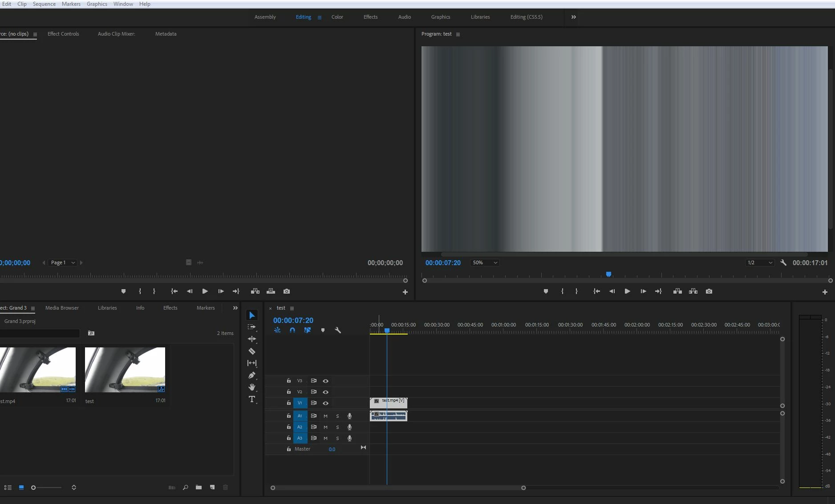835x504 pixels.
Task: Click Export Frame camera in Program monitor
Action: [x=709, y=291]
